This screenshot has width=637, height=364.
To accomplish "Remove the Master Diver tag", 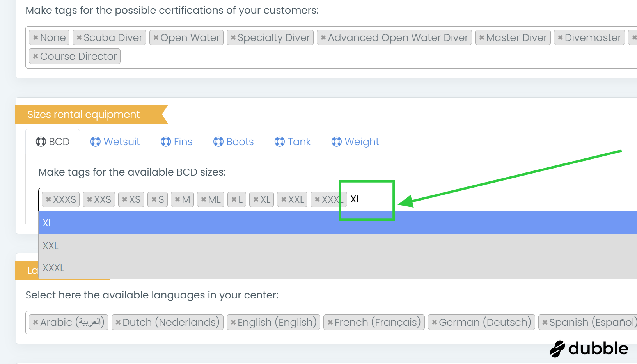I will tap(482, 38).
